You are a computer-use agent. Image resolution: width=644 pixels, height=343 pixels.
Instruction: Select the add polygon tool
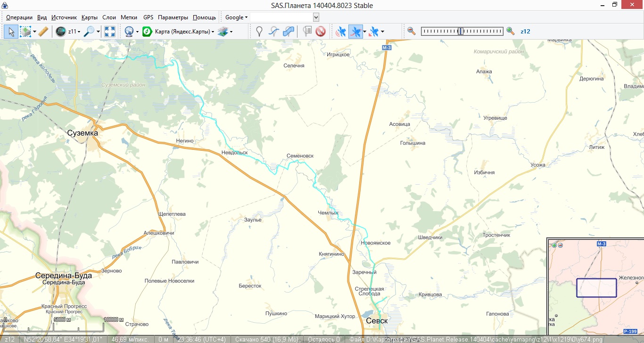(x=289, y=32)
